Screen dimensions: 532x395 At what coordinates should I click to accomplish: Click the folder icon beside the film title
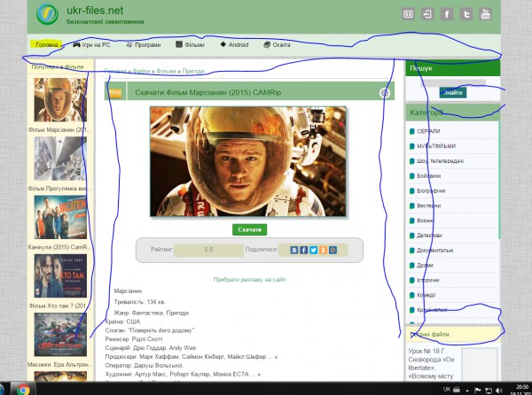(x=115, y=92)
